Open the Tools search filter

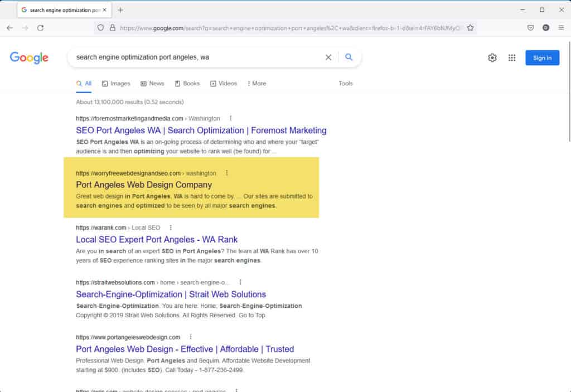(346, 84)
